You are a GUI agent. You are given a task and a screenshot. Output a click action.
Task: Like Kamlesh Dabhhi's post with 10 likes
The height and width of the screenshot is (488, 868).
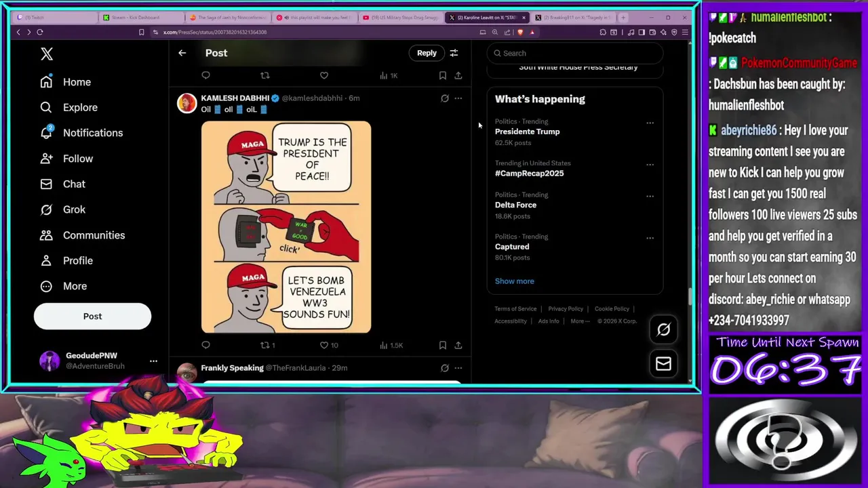tap(328, 345)
